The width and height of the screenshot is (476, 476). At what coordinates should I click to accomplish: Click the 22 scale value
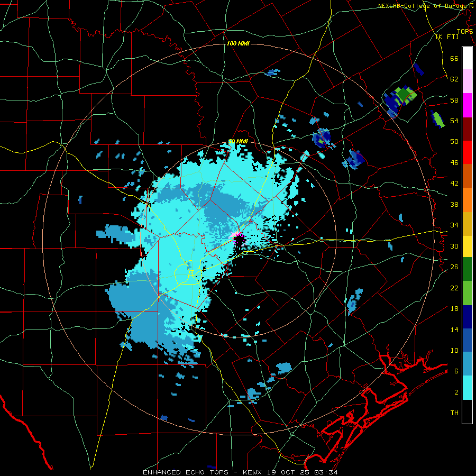(454, 288)
